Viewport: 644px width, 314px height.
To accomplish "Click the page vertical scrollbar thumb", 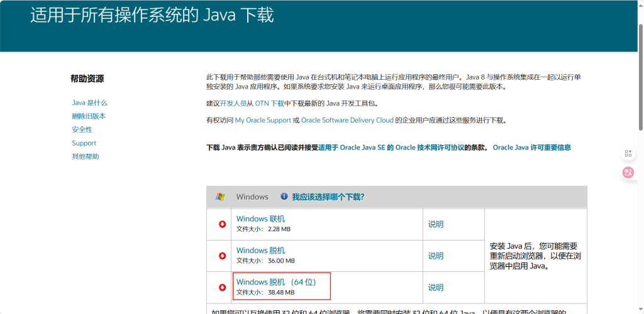I will [x=640, y=77].
